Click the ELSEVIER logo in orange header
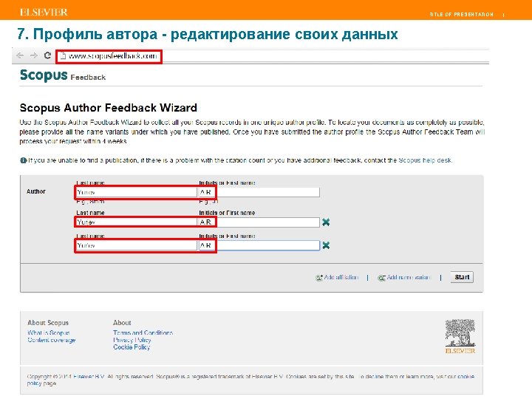Viewport: 532px width, 399px height. [44, 13]
